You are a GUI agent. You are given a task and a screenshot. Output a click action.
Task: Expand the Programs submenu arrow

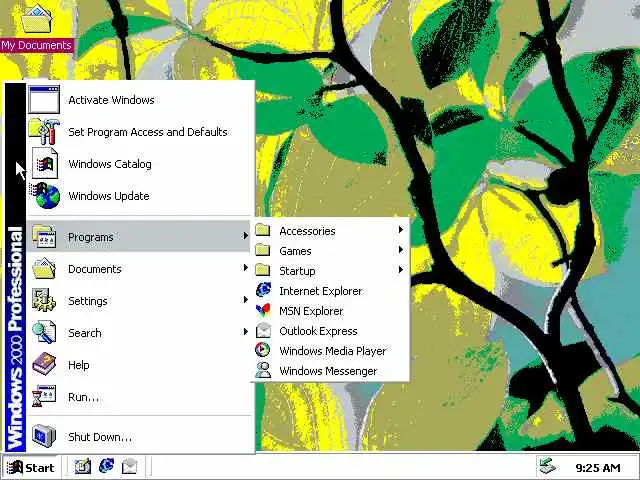click(x=245, y=236)
